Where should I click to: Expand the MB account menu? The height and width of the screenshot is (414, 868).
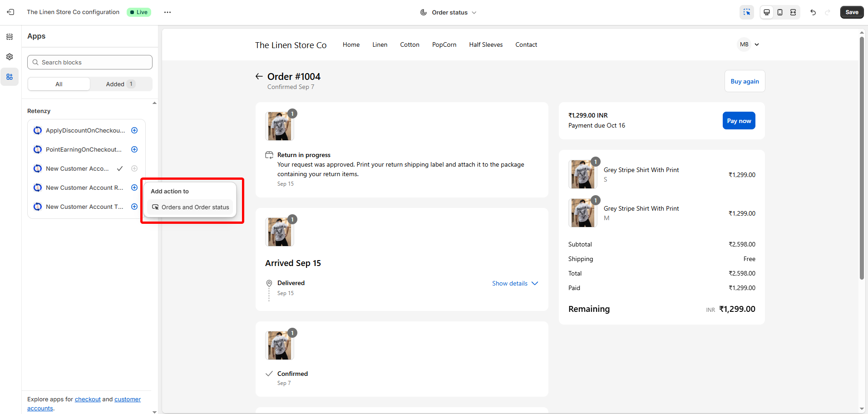pyautogui.click(x=750, y=44)
